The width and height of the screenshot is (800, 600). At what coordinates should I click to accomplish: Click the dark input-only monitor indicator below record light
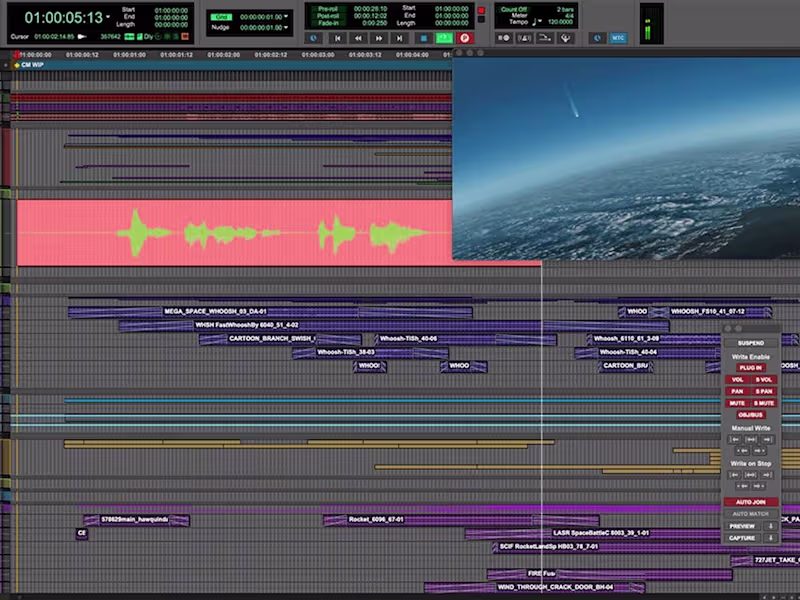481,19
